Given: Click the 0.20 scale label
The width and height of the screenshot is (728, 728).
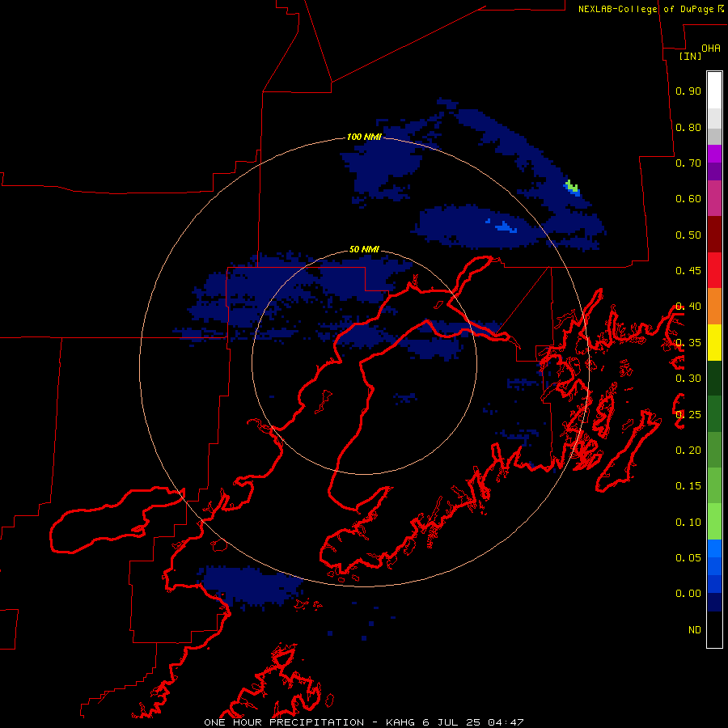Looking at the screenshot, I should coord(688,451).
